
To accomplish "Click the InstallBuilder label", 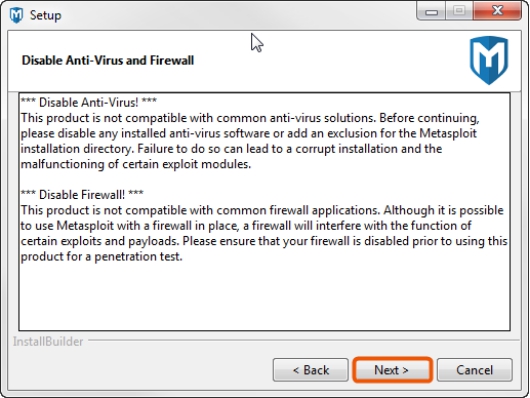I will (x=48, y=342).
